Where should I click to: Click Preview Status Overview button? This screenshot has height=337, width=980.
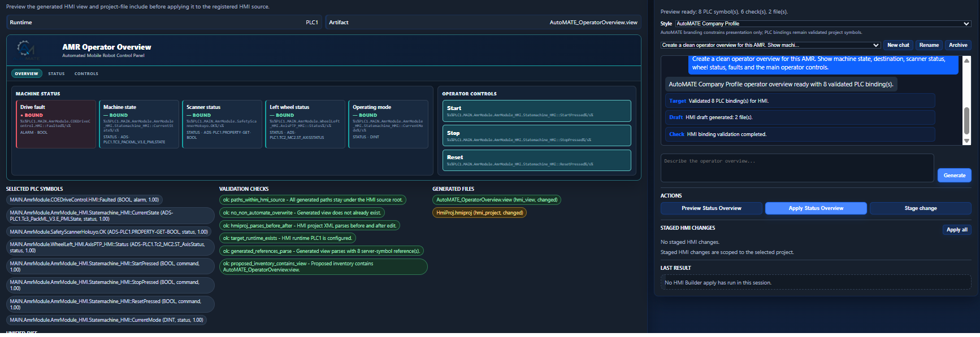(711, 208)
